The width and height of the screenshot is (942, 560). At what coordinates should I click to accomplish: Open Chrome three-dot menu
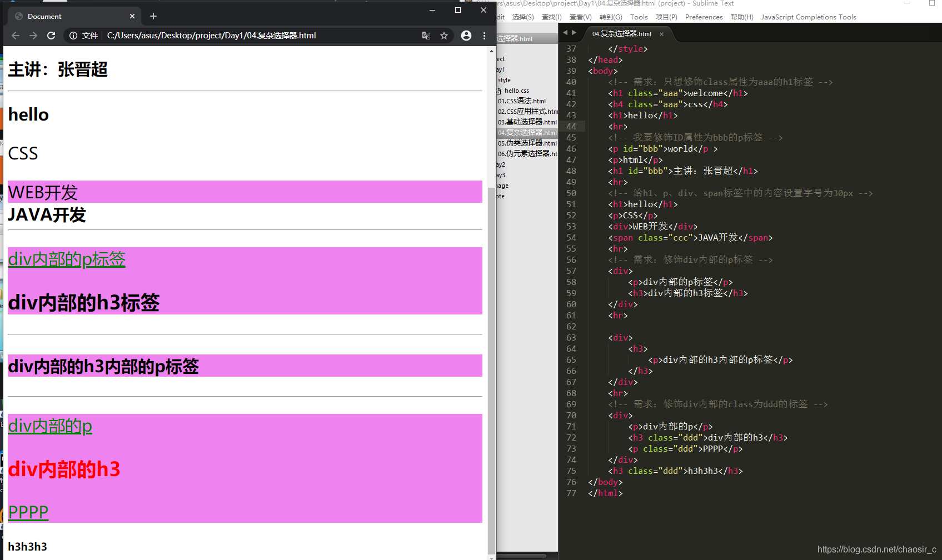[x=485, y=36]
